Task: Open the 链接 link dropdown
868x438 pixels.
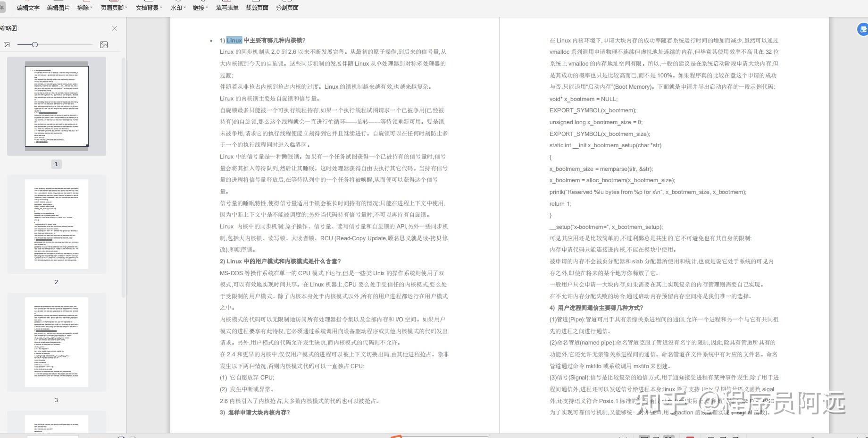Action: click(200, 8)
